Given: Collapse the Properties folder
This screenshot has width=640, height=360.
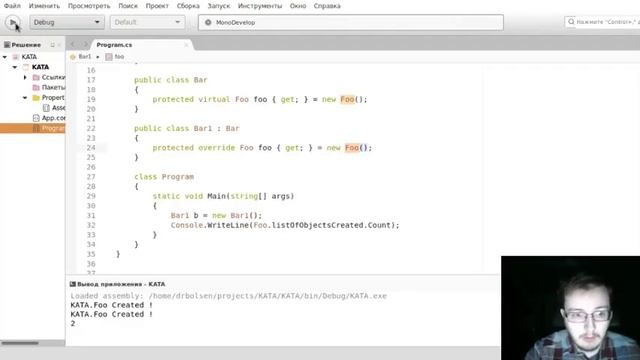Looking at the screenshot, I should point(25,98).
